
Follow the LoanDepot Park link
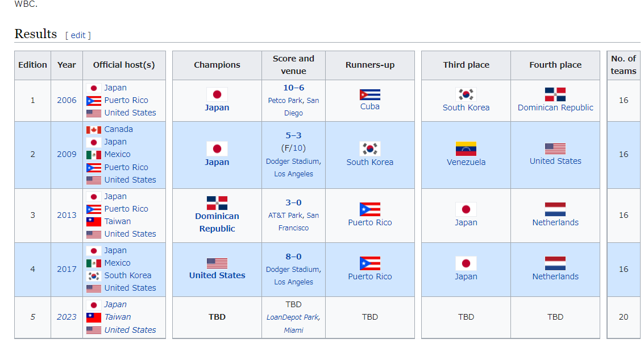click(293, 317)
